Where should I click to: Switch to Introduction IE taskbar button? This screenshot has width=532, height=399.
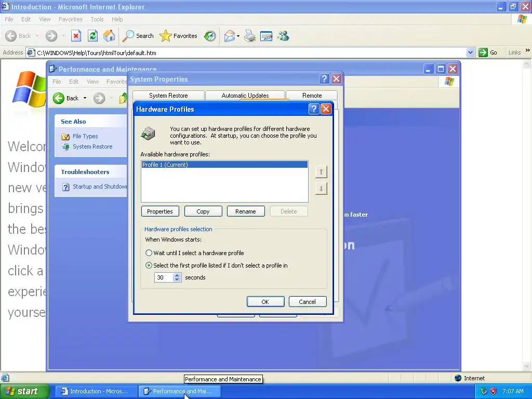[96, 391]
